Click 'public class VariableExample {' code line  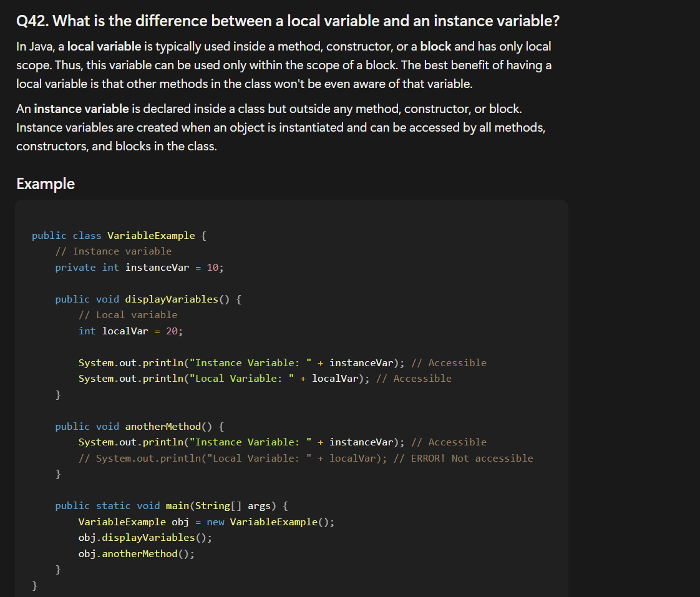pyautogui.click(x=119, y=236)
